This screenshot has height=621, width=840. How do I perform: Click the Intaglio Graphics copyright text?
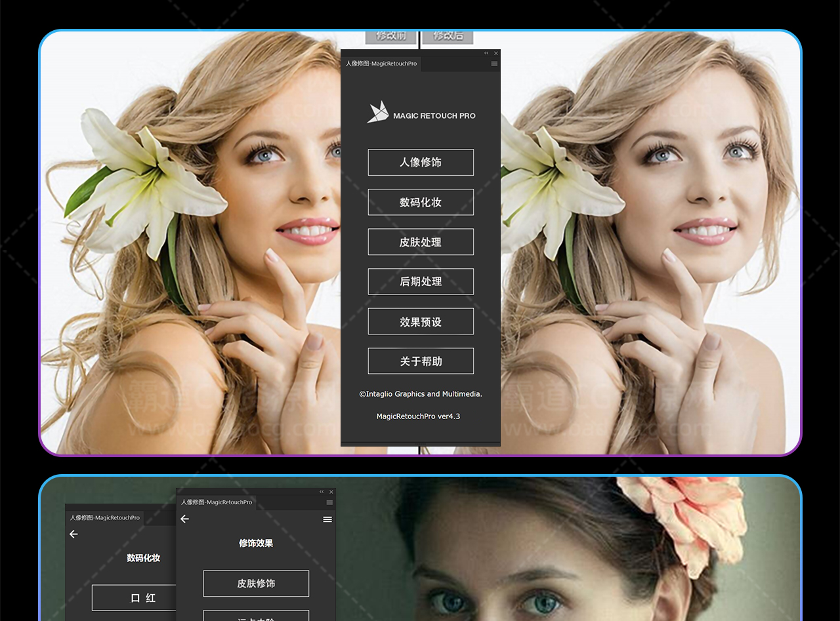point(421,394)
